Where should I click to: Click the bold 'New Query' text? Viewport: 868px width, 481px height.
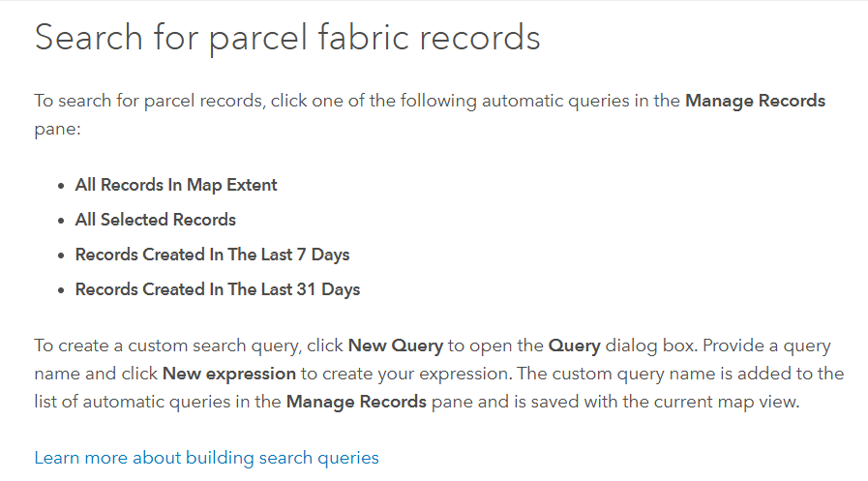click(x=395, y=346)
